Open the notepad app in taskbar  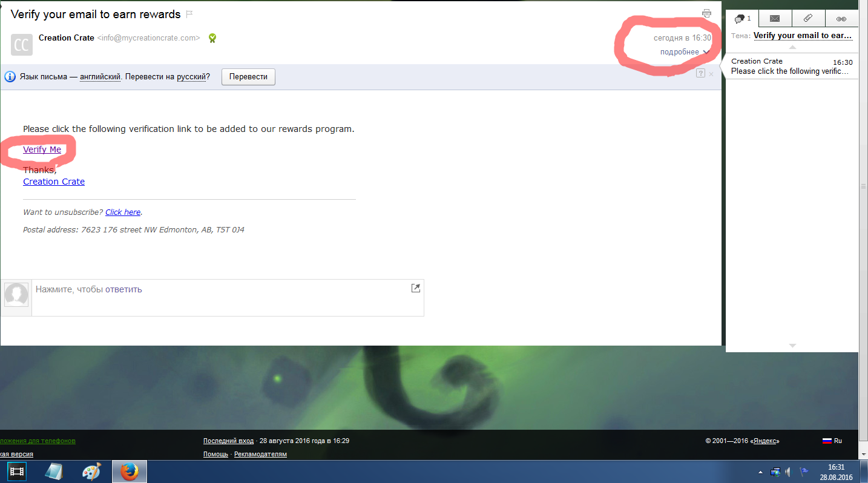[x=54, y=471]
